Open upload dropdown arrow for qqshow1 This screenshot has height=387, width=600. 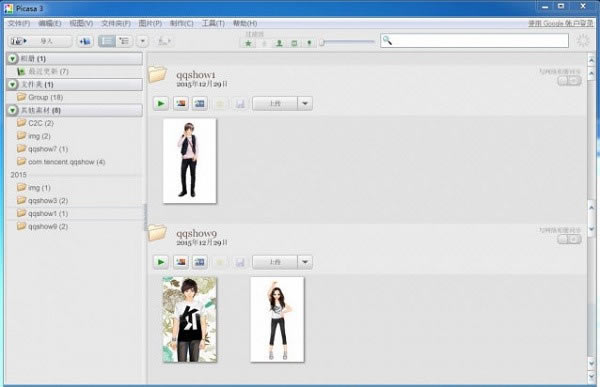[x=305, y=103]
